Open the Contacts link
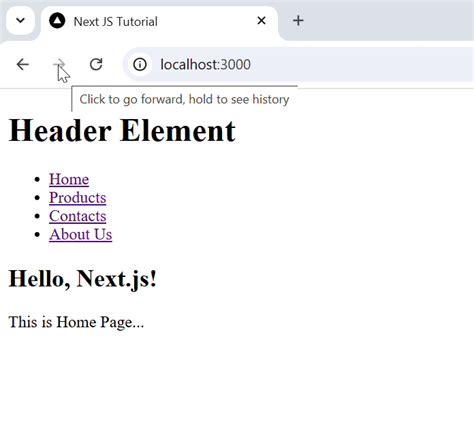 (78, 216)
